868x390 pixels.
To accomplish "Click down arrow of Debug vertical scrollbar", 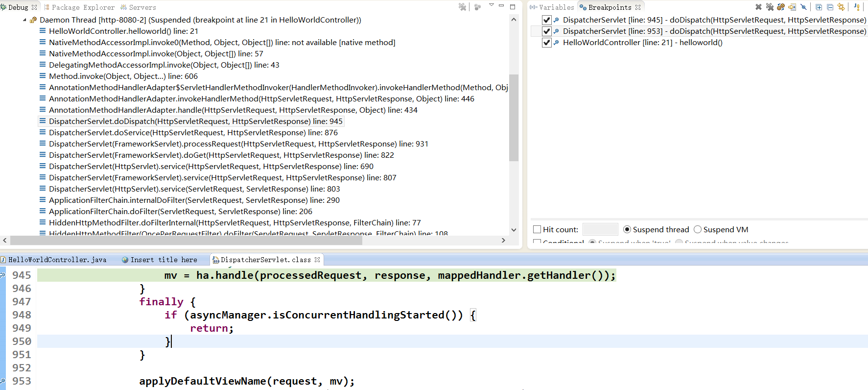I will pyautogui.click(x=514, y=229).
